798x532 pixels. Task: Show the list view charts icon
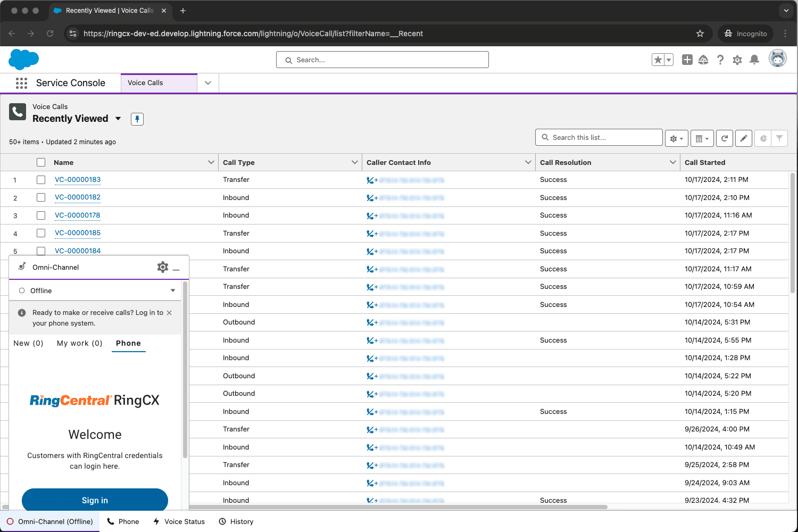click(763, 138)
